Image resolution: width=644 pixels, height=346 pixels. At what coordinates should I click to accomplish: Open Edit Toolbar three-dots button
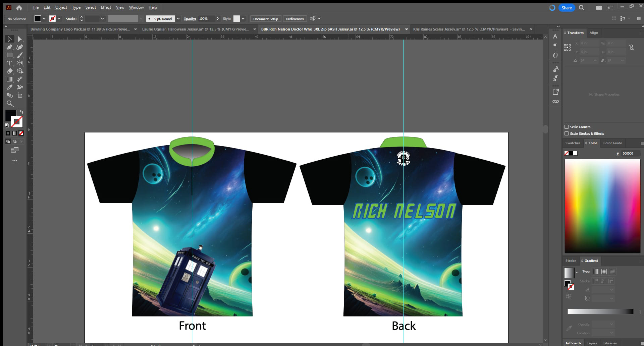15,161
